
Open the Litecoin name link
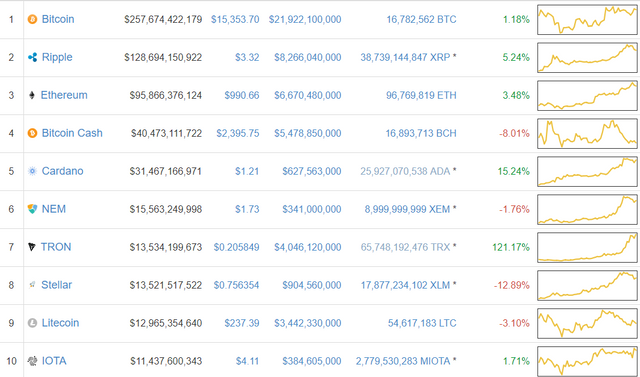[60, 323]
